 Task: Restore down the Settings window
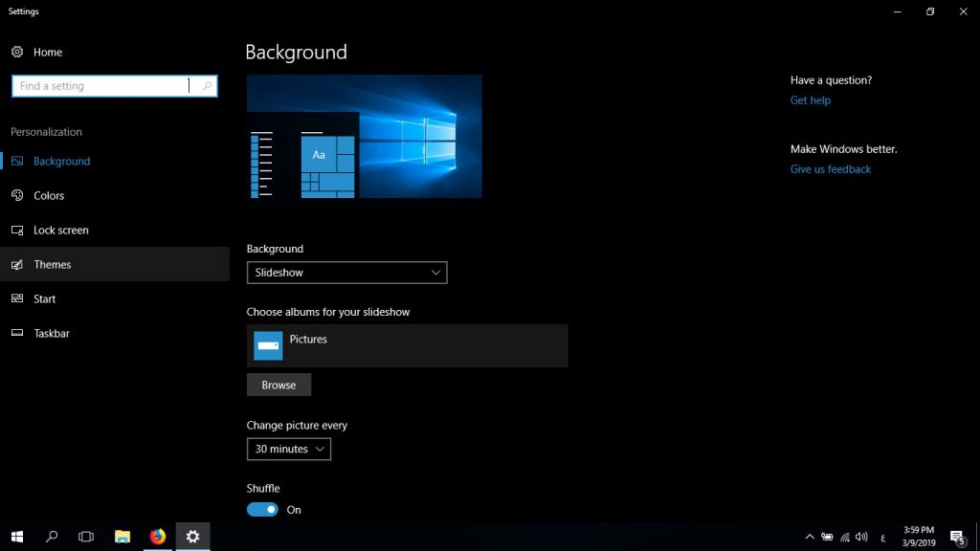coord(930,11)
